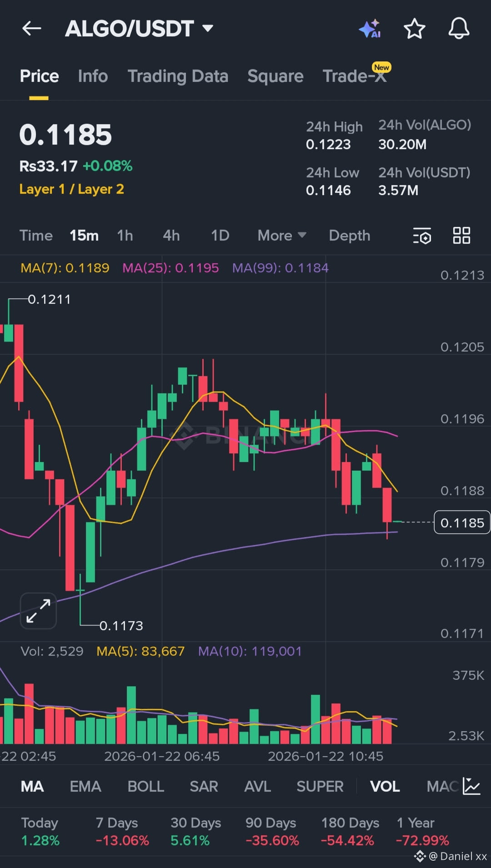Toggle the VOL indicator

point(385,787)
